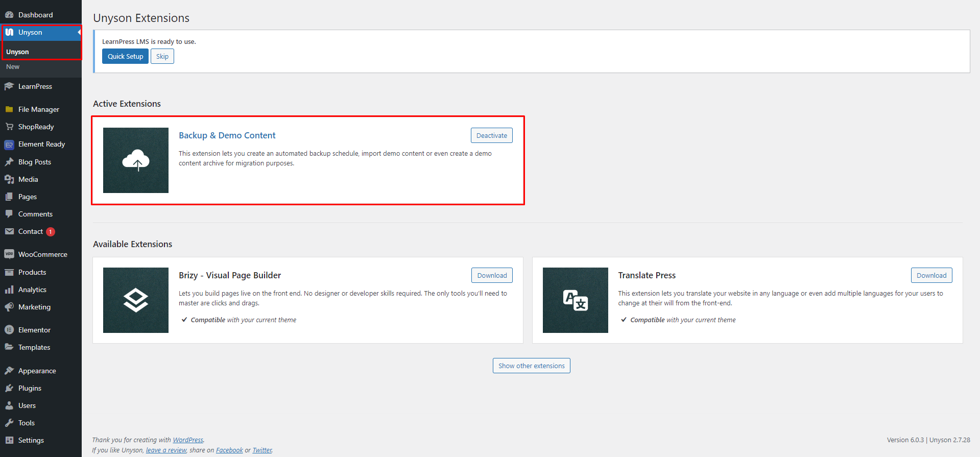980x457 pixels.
Task: Click the Analytics bar chart icon
Action: tap(9, 290)
